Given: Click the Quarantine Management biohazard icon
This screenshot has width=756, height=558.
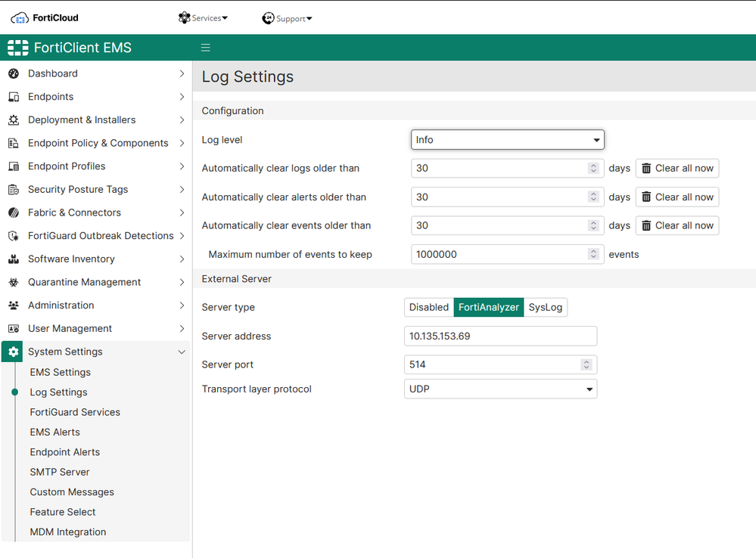Looking at the screenshot, I should 14,282.
